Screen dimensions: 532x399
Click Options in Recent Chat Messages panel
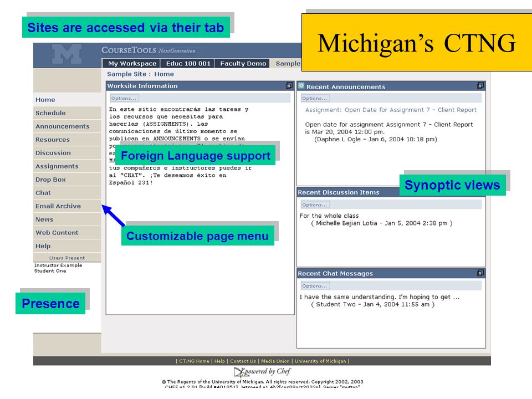click(315, 286)
